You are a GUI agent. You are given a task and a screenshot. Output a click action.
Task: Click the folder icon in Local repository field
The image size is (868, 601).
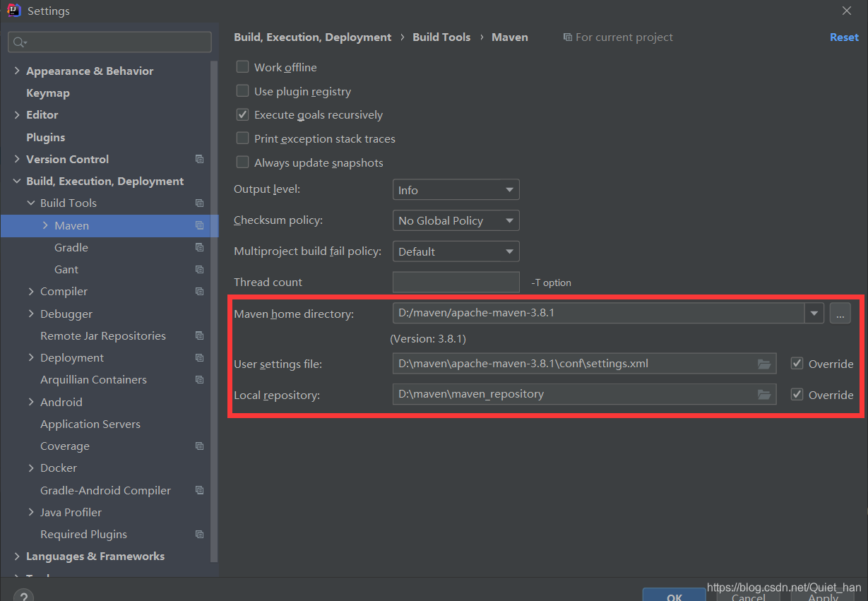pos(764,394)
